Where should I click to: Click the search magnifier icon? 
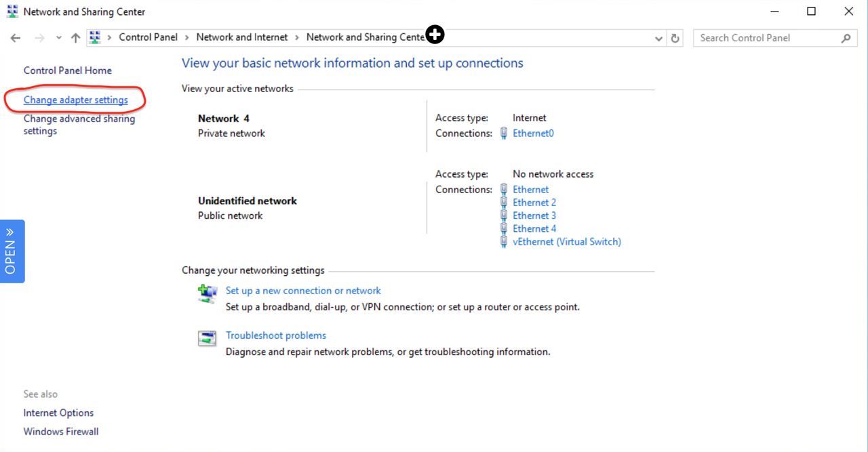pos(846,38)
